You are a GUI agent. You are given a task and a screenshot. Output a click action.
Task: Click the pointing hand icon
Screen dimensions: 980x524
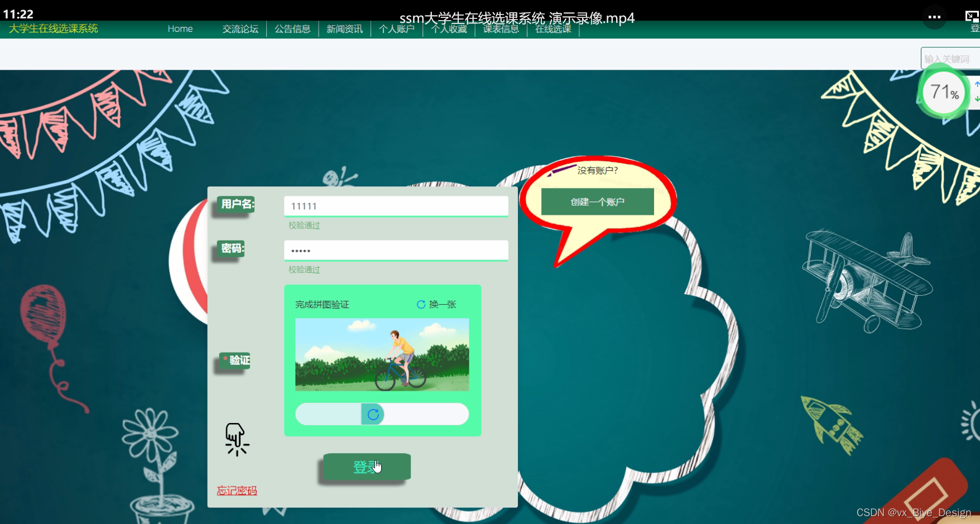[x=237, y=439]
